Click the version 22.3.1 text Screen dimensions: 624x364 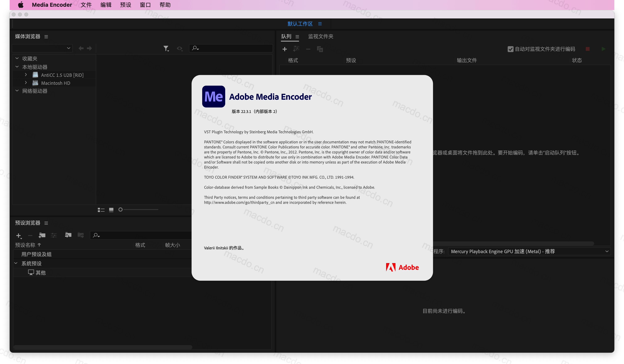[254, 111]
